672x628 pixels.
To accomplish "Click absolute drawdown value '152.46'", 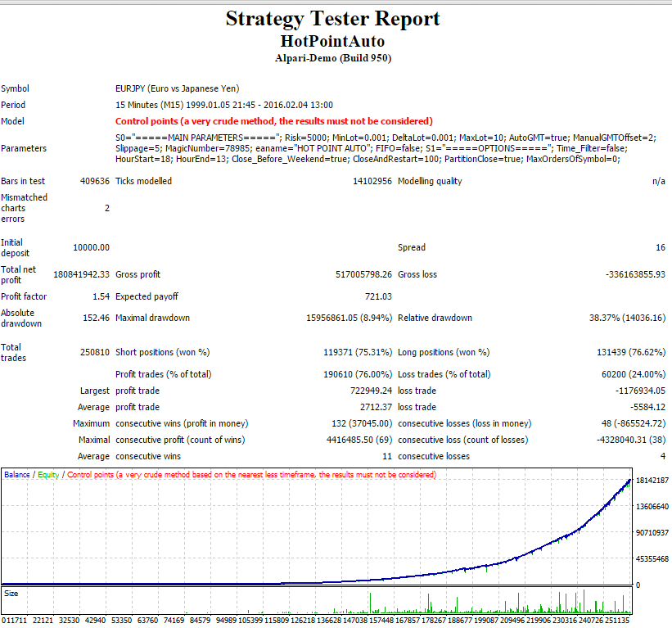I will coord(96,318).
